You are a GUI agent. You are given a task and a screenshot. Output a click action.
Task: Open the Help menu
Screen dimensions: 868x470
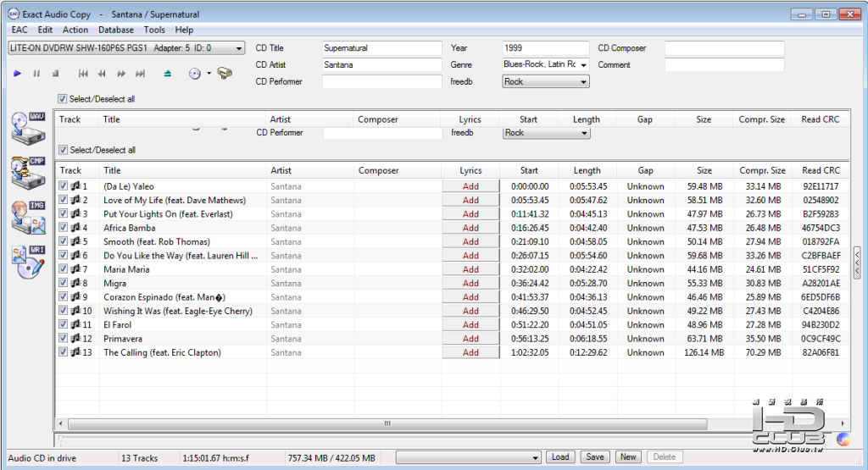click(184, 30)
